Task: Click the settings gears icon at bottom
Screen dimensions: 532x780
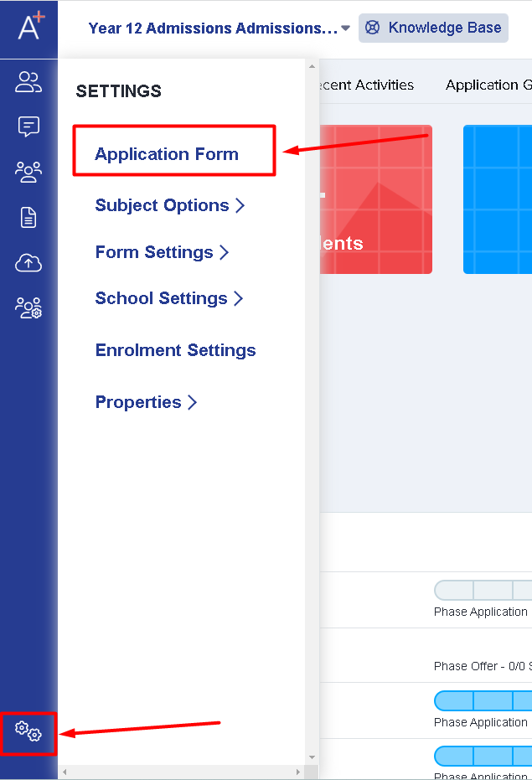Action: (28, 733)
